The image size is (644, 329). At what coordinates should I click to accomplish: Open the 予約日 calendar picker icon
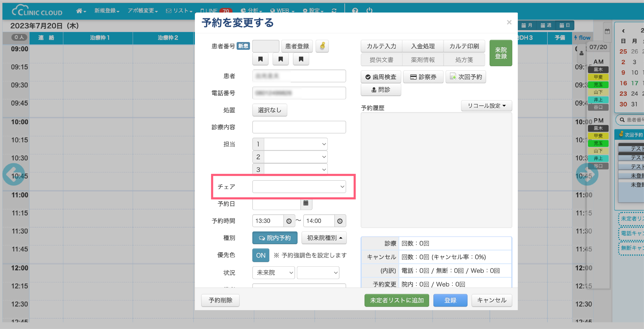click(x=306, y=203)
